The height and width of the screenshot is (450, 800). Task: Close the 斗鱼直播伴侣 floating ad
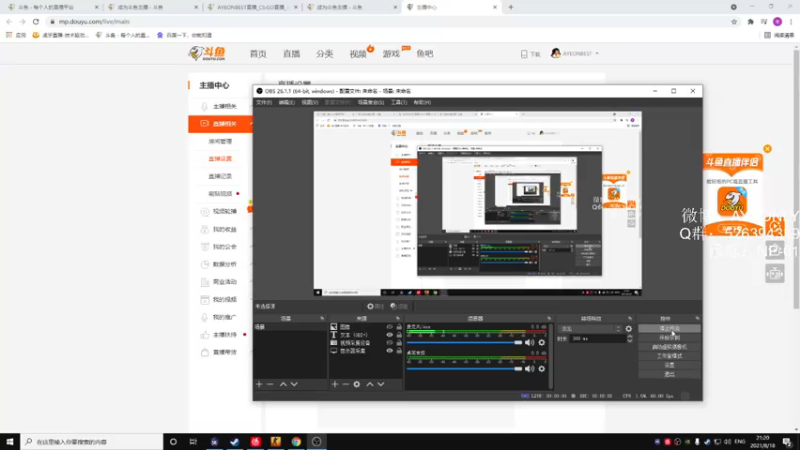[x=767, y=148]
